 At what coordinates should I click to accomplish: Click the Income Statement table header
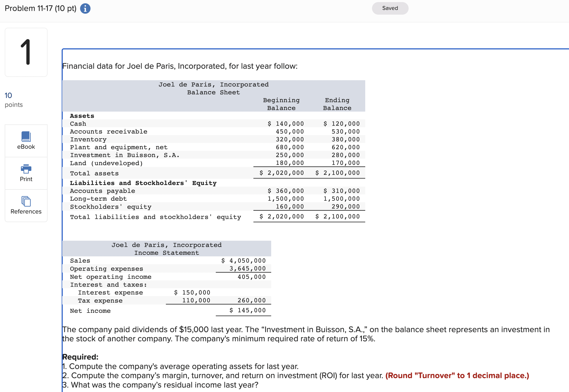(x=166, y=252)
